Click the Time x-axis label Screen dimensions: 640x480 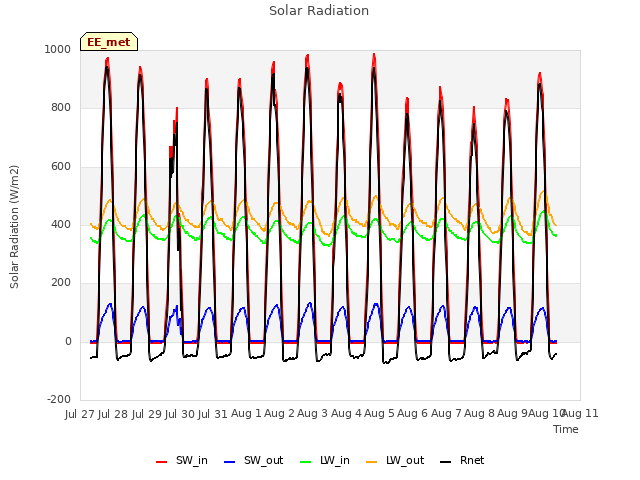coord(566,429)
